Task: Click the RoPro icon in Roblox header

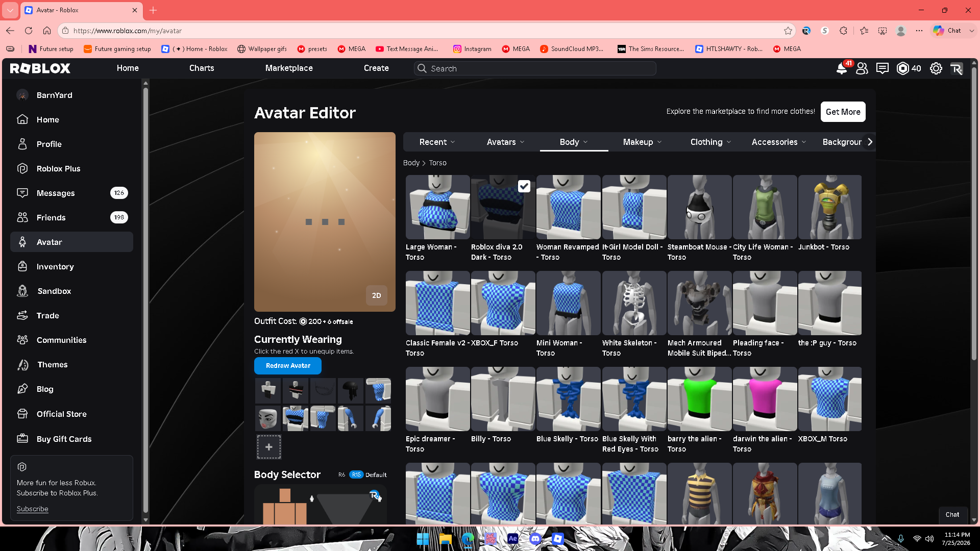Action: click(957, 68)
